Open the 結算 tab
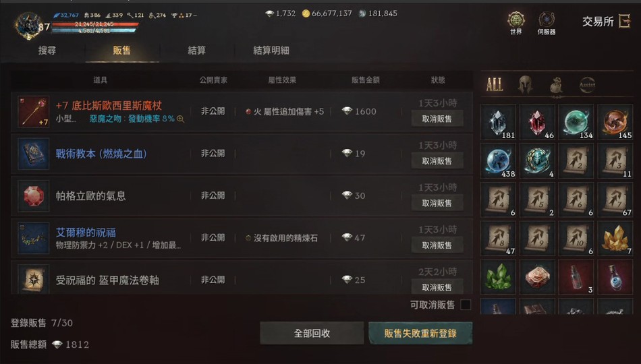Viewport: 641px width, 364px height. tap(196, 51)
